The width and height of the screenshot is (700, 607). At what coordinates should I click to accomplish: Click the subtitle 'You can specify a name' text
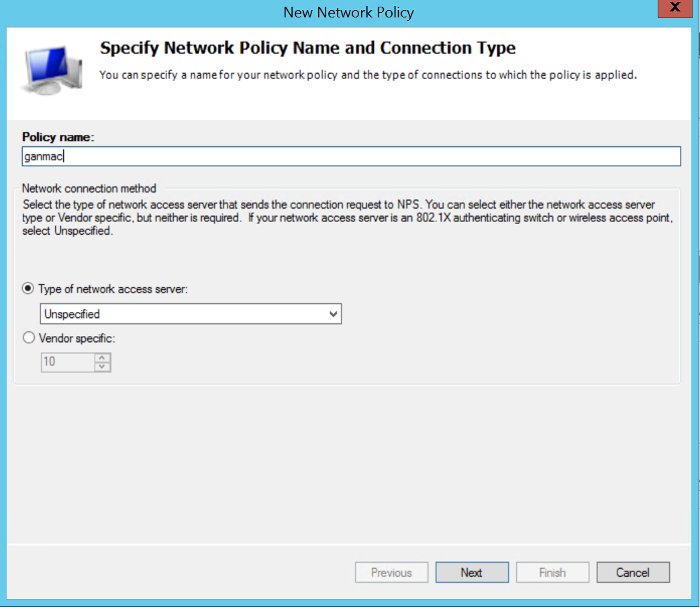pyautogui.click(x=368, y=75)
